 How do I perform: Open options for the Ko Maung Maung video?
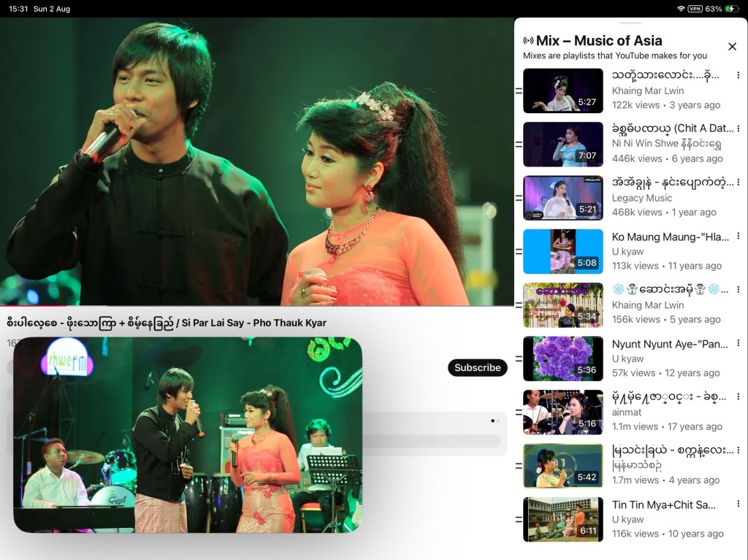[x=738, y=236]
